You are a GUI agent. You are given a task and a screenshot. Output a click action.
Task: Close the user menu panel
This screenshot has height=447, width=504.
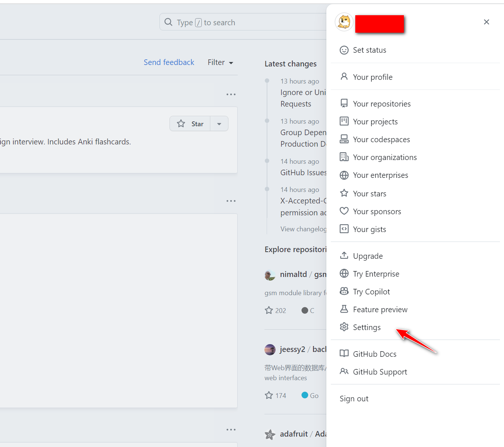pyautogui.click(x=487, y=22)
